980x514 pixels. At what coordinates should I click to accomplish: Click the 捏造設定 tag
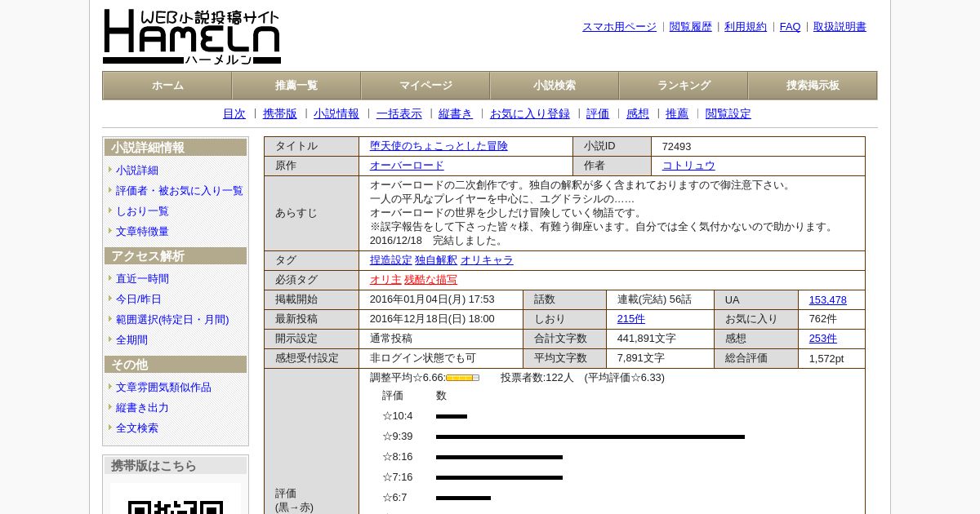391,260
